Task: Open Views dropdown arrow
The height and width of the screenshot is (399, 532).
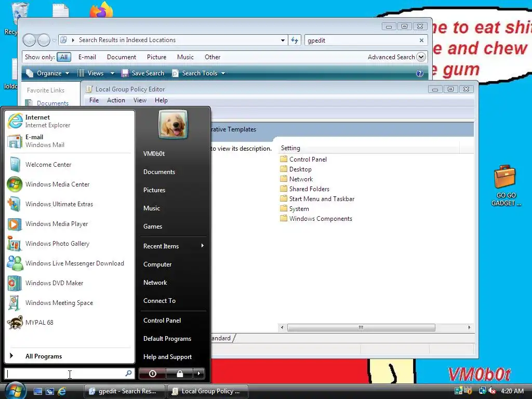Action: (112, 73)
